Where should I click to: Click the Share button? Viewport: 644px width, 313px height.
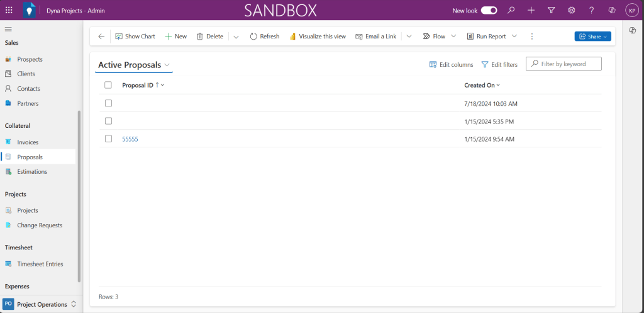[592, 37]
